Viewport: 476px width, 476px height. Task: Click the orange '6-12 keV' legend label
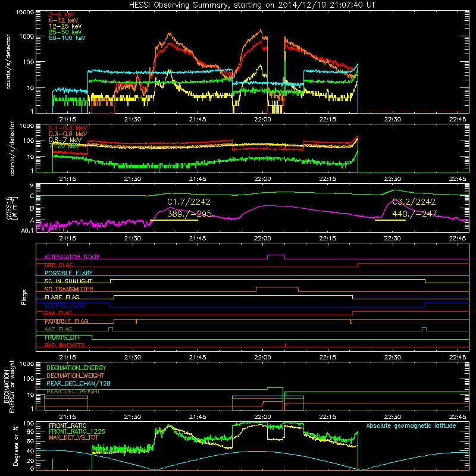[x=64, y=20]
